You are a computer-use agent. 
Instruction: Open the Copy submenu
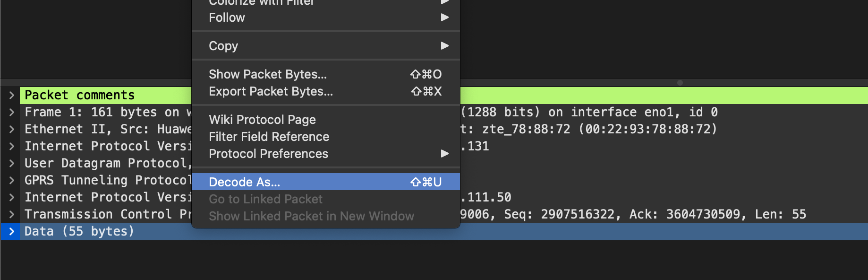point(326,46)
